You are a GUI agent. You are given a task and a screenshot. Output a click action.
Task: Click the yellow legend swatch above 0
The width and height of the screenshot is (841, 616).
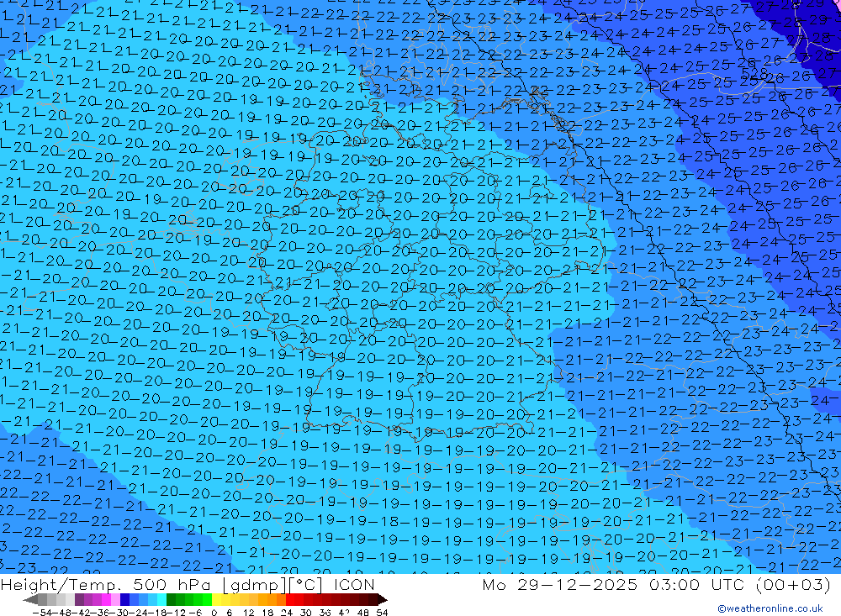[217, 600]
